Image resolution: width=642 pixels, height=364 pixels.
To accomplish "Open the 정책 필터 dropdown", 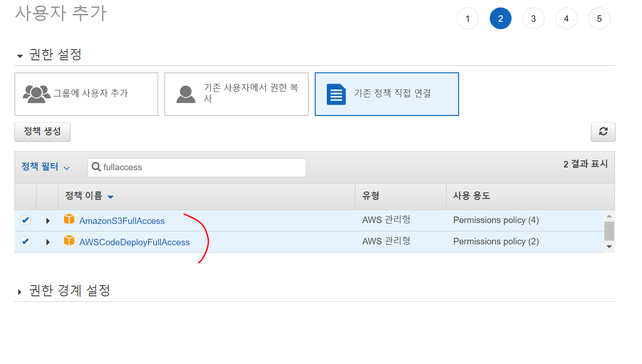I will pyautogui.click(x=45, y=167).
